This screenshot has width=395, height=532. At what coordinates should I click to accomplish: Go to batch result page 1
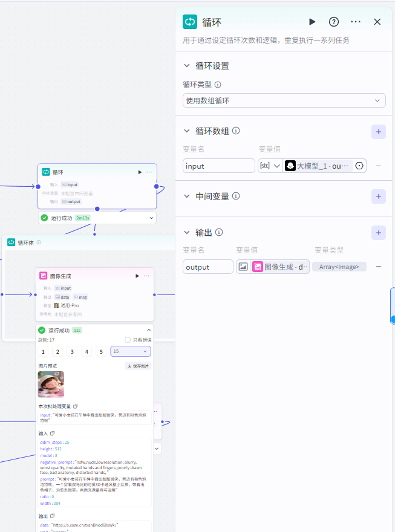coord(43,351)
